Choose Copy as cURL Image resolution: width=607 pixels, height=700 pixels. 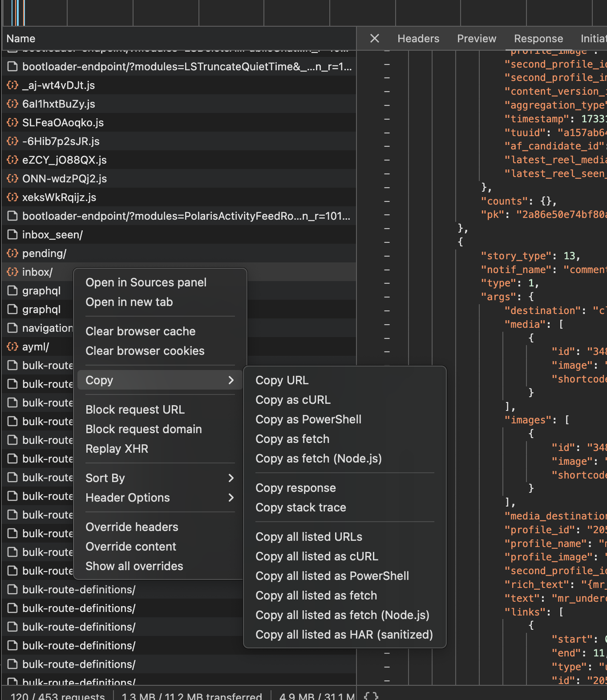click(x=293, y=400)
